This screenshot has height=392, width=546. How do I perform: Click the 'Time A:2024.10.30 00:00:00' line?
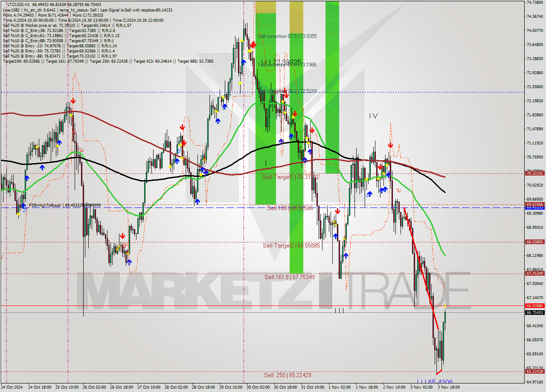click(83, 20)
